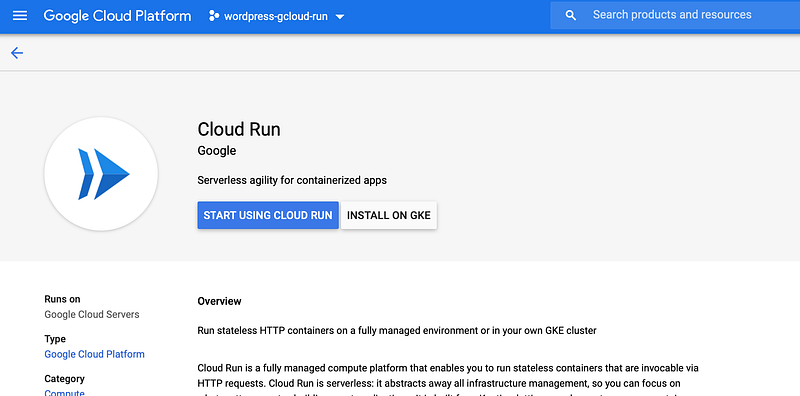The image size is (800, 396).
Task: Click 'Google Cloud Servers' text
Action: pyautogui.click(x=92, y=314)
